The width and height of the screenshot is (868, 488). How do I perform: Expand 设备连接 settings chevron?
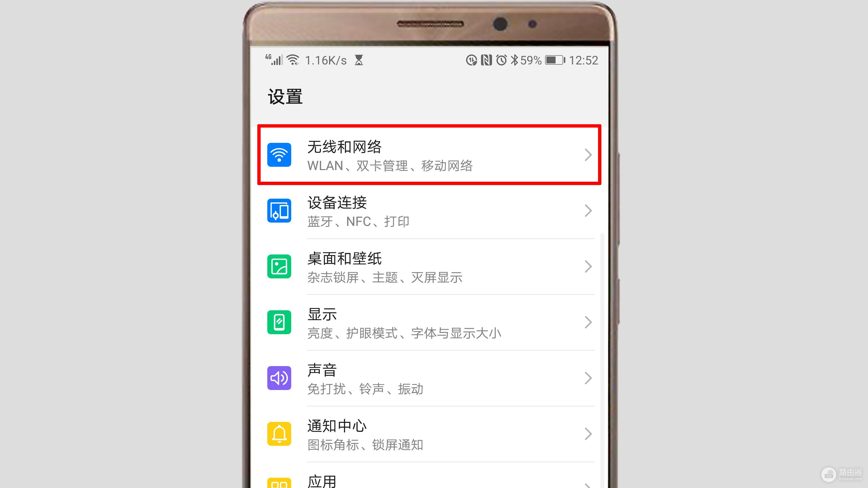(588, 211)
